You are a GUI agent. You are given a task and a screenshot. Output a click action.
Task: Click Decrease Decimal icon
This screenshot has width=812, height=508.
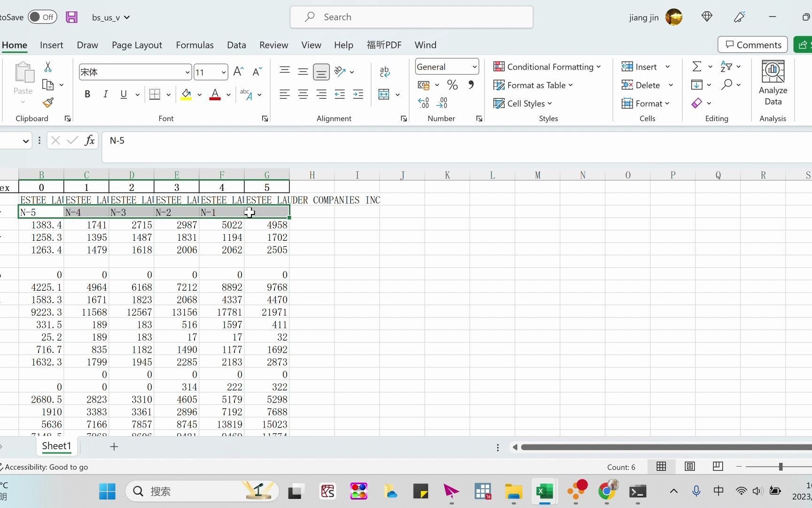[442, 103]
